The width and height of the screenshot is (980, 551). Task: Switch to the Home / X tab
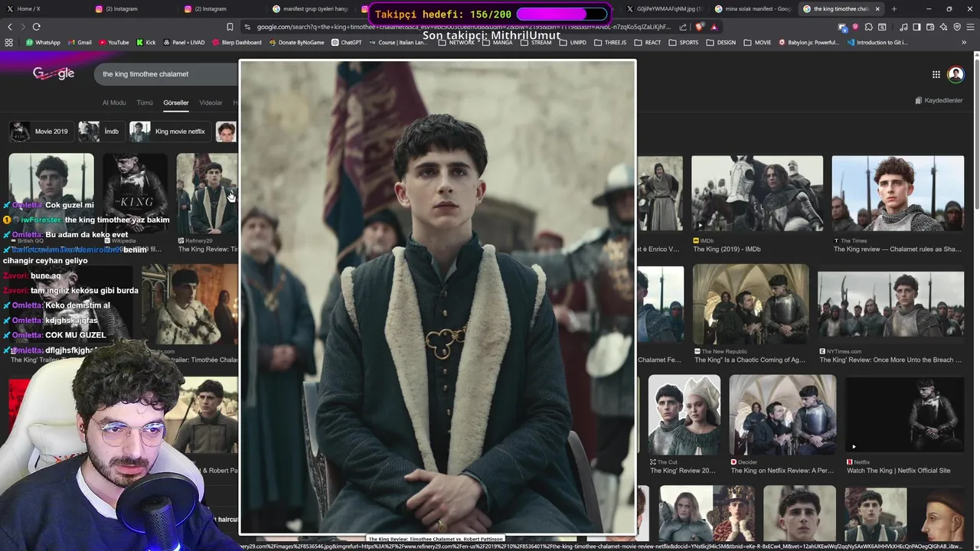[x=44, y=8]
